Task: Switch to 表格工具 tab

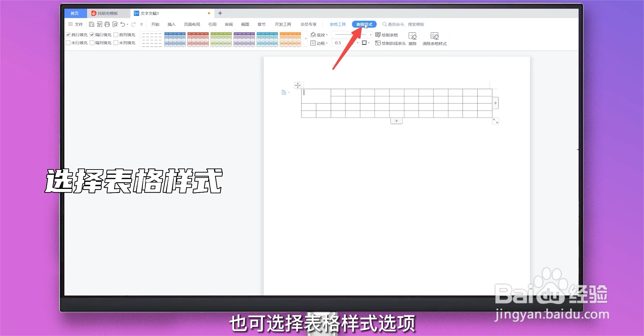Action: (337, 24)
